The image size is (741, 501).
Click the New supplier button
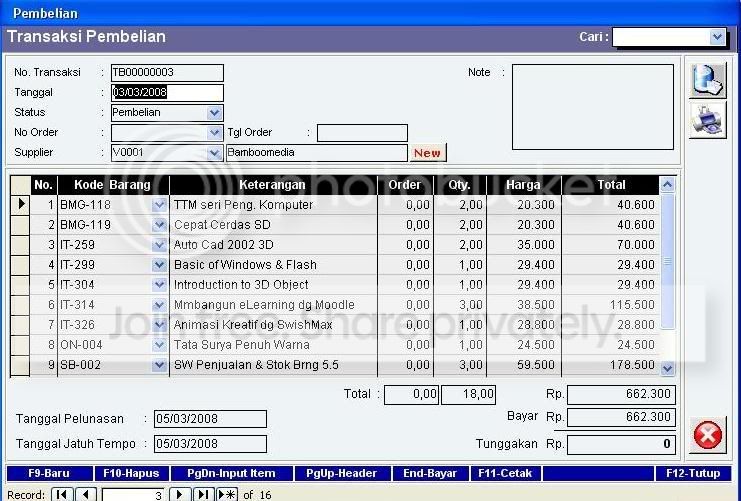(428, 153)
